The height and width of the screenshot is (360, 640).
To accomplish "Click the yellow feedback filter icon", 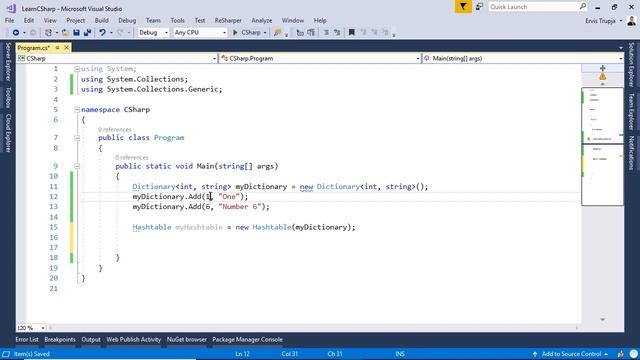I will [x=463, y=7].
